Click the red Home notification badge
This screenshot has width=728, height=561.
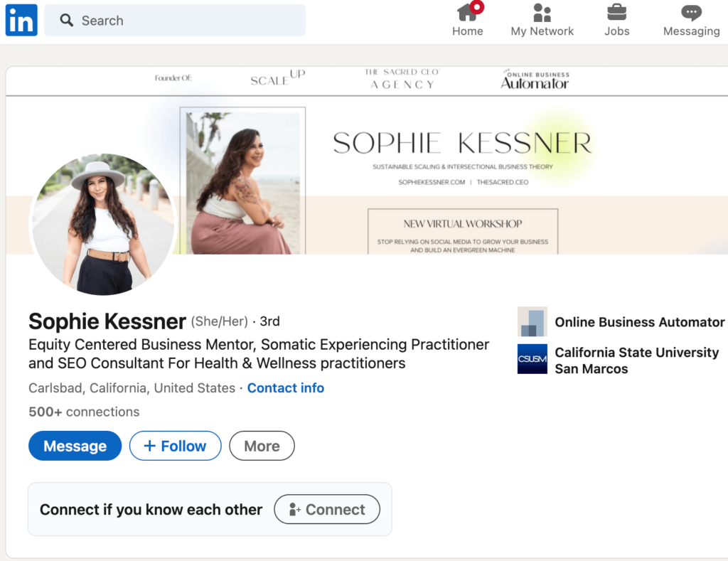click(477, 7)
